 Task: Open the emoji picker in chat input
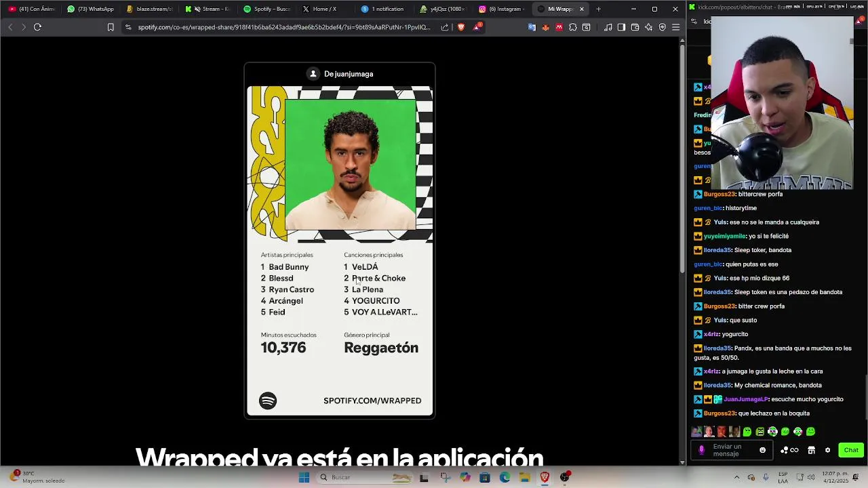[x=763, y=450]
